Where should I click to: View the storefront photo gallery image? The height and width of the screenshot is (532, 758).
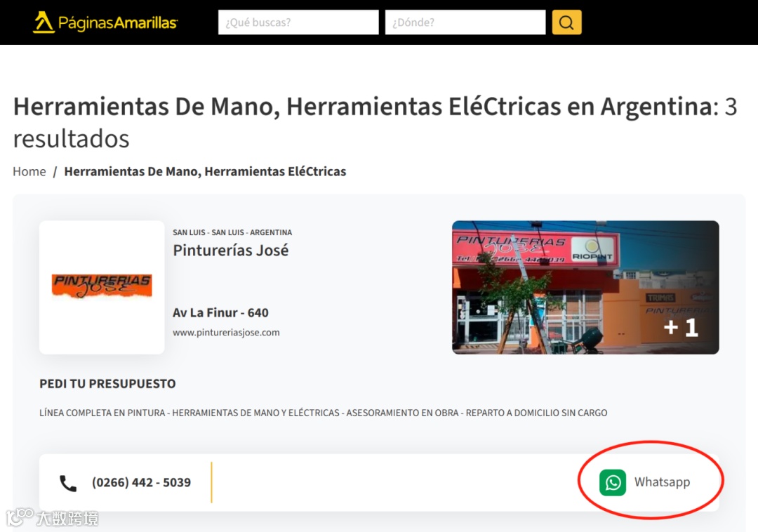tap(585, 288)
